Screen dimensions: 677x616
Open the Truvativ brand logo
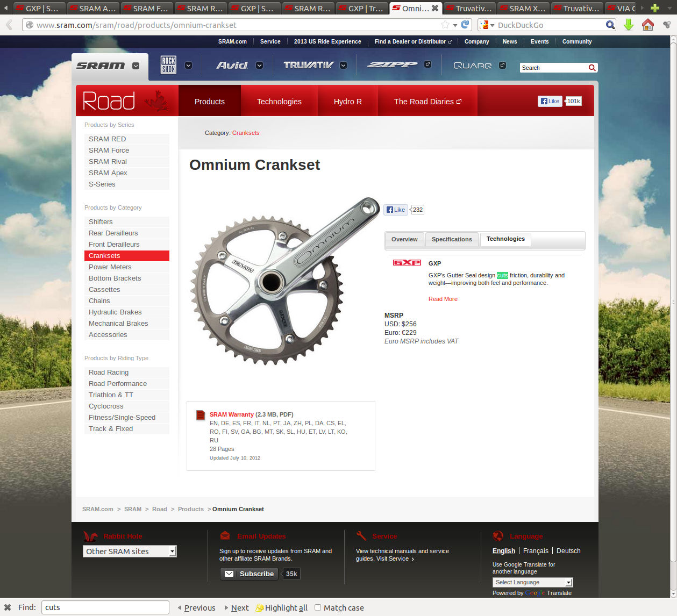[x=309, y=65]
